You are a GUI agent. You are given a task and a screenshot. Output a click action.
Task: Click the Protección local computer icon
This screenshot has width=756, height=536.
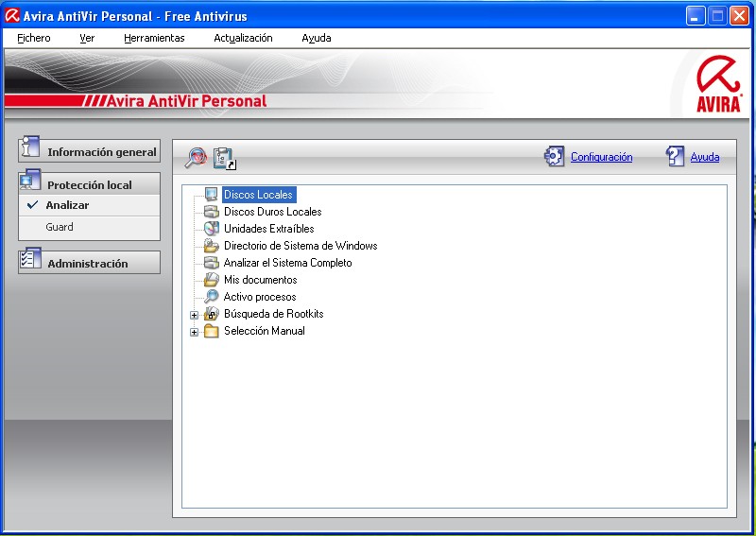30,180
